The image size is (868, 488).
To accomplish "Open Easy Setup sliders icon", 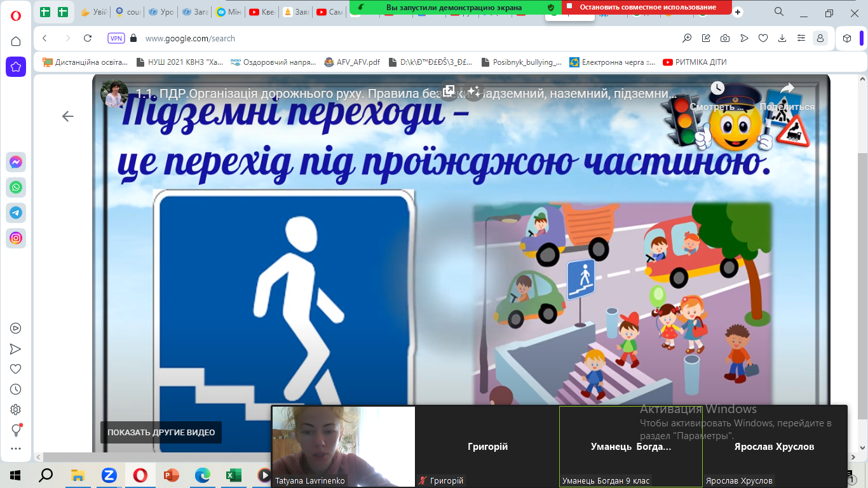I will tap(801, 38).
